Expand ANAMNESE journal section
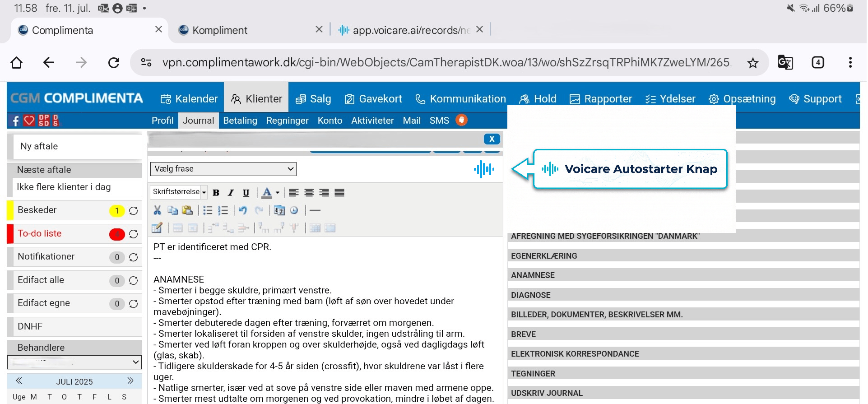The image size is (868, 404). pyautogui.click(x=683, y=275)
